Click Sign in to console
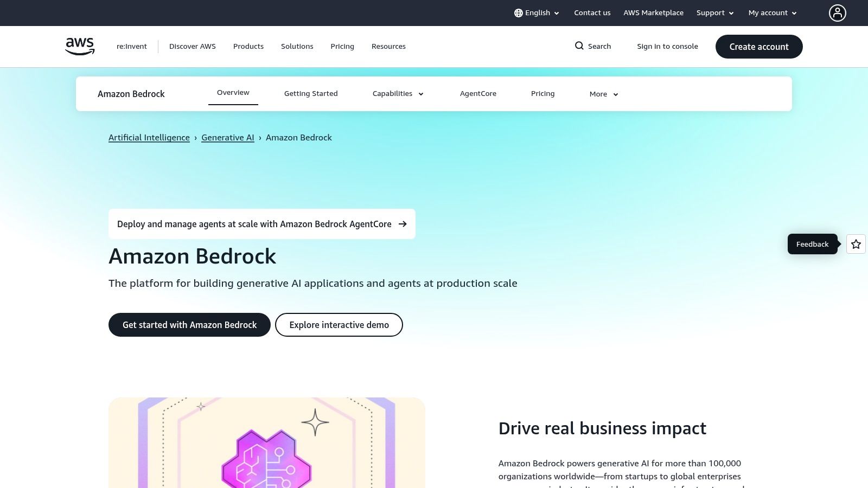 click(x=667, y=46)
